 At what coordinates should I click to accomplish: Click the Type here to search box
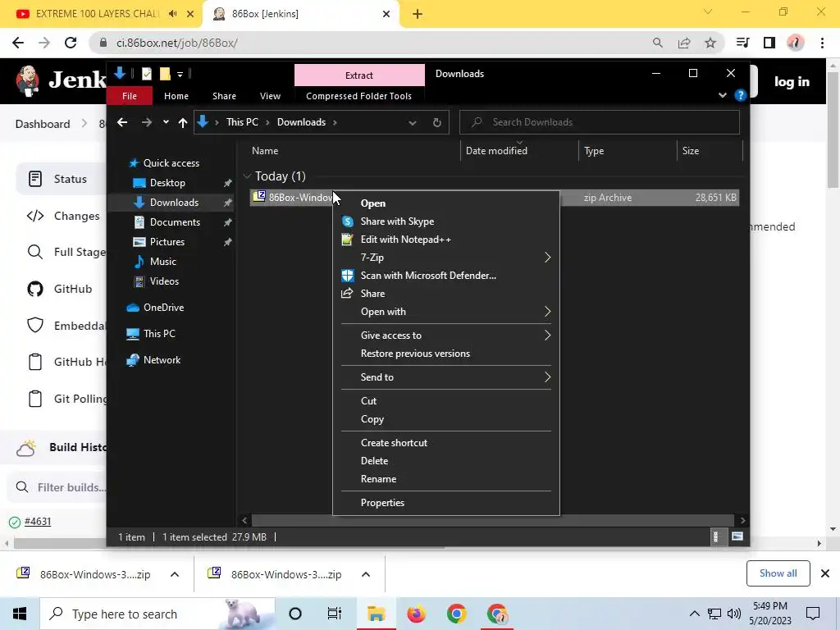pyautogui.click(x=157, y=614)
